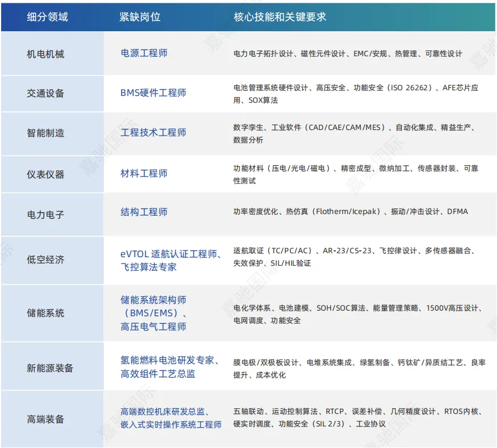This screenshot has height=448, width=497.
Task: Click skills text starting 膜电极/双极板设计
Action: tap(360, 369)
